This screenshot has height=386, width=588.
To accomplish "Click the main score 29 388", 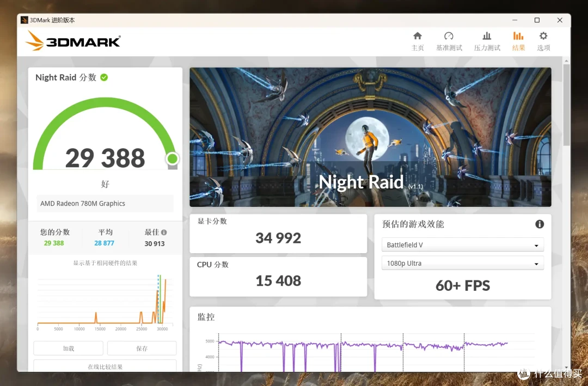I will 105,158.
